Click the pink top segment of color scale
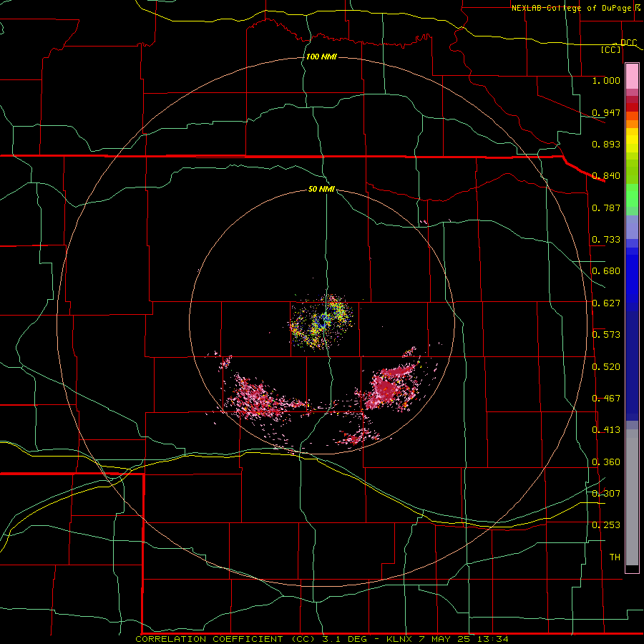The width and height of the screenshot is (644, 644). 632,76
